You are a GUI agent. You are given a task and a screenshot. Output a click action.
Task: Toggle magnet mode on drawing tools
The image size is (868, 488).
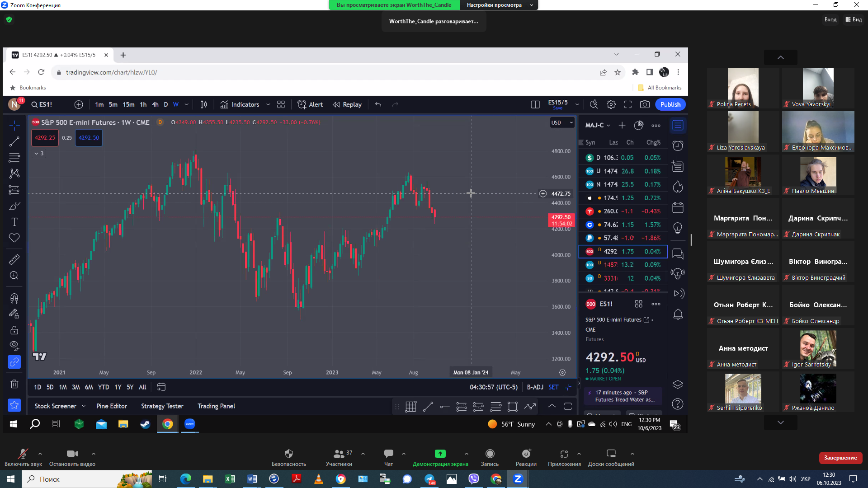tap(14, 298)
